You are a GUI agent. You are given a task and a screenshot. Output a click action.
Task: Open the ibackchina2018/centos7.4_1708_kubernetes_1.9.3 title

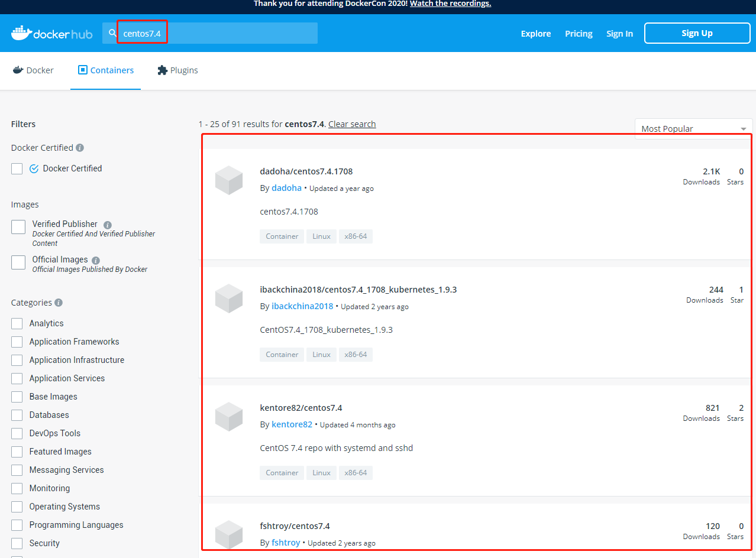pos(358,290)
